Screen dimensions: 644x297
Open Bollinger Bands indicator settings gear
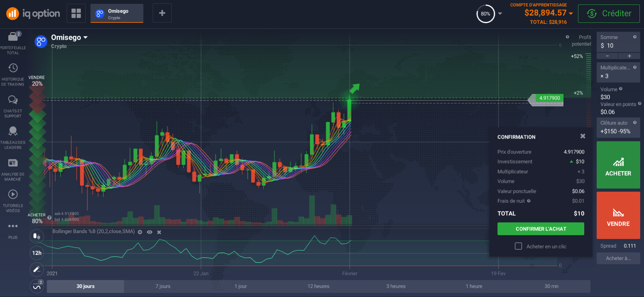[140, 232]
